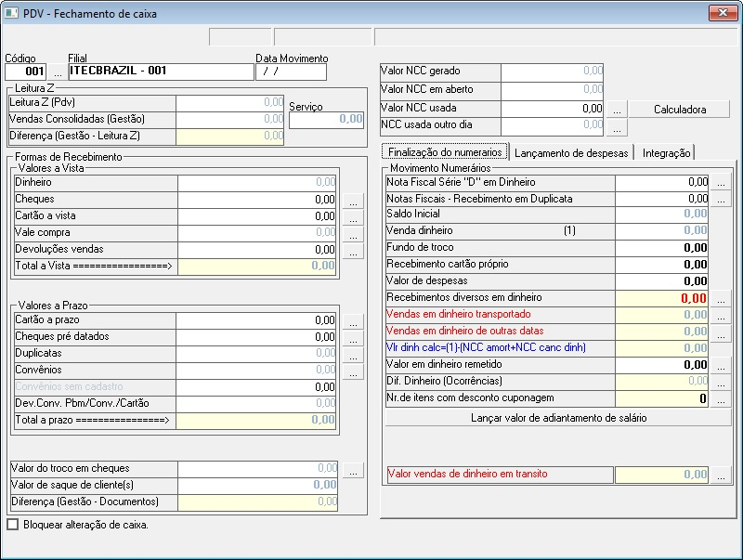This screenshot has width=743, height=560.
Task: Open the Lançamento de despesas tab
Action: [x=571, y=153]
